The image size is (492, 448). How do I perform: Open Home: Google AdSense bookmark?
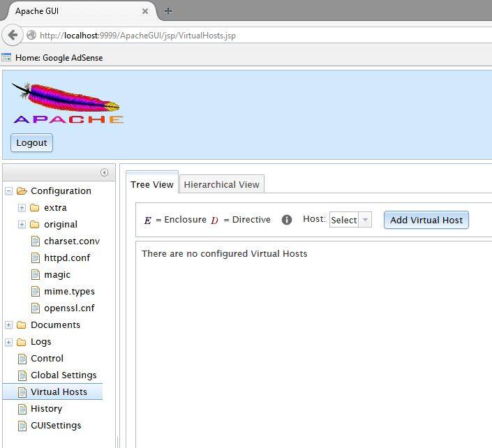point(59,58)
